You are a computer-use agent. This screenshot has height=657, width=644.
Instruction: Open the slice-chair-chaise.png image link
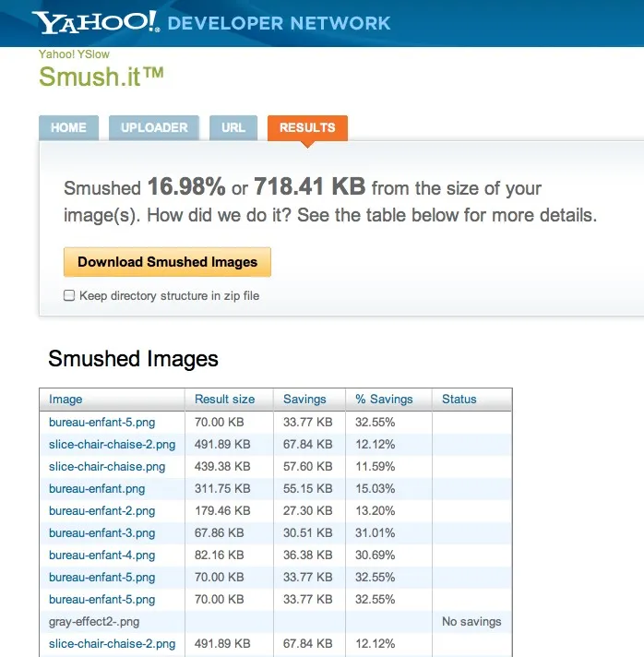(x=107, y=466)
